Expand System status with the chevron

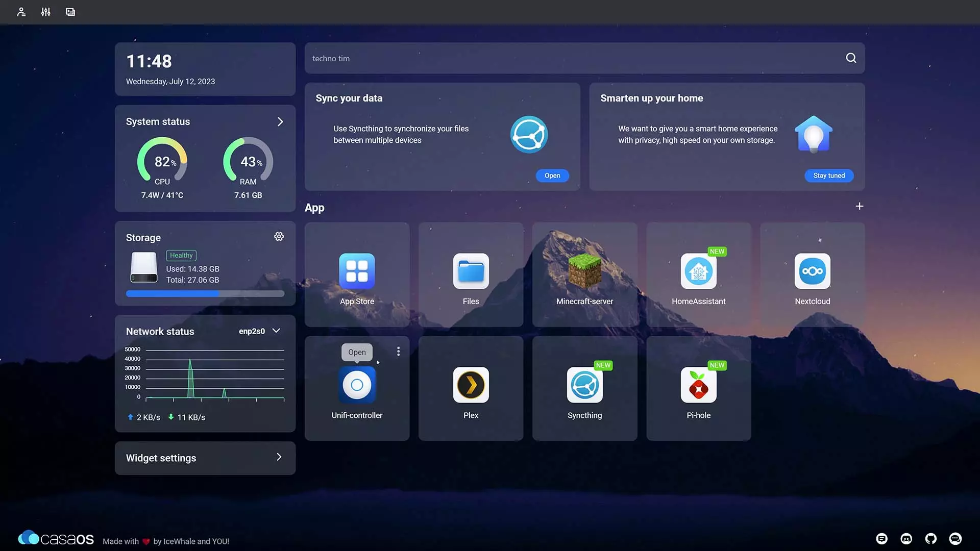(x=280, y=121)
